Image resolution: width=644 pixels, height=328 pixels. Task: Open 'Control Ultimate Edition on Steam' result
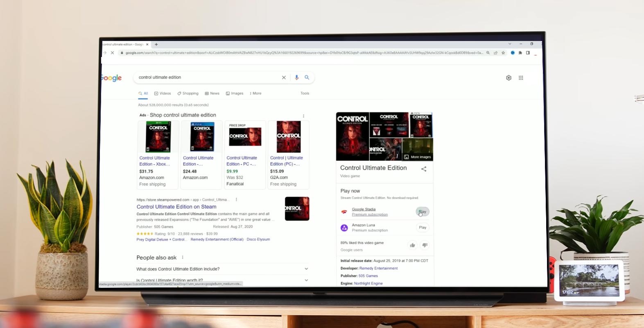(176, 207)
